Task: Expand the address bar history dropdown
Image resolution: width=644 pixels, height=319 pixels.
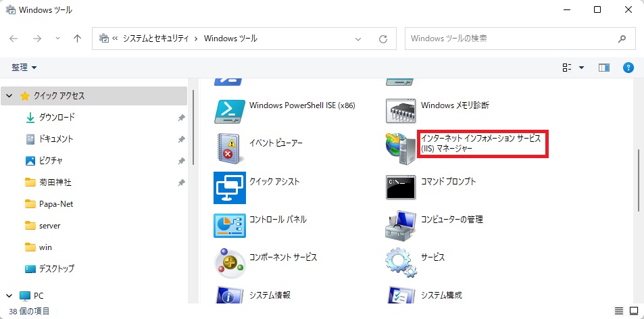Action: 358,39
